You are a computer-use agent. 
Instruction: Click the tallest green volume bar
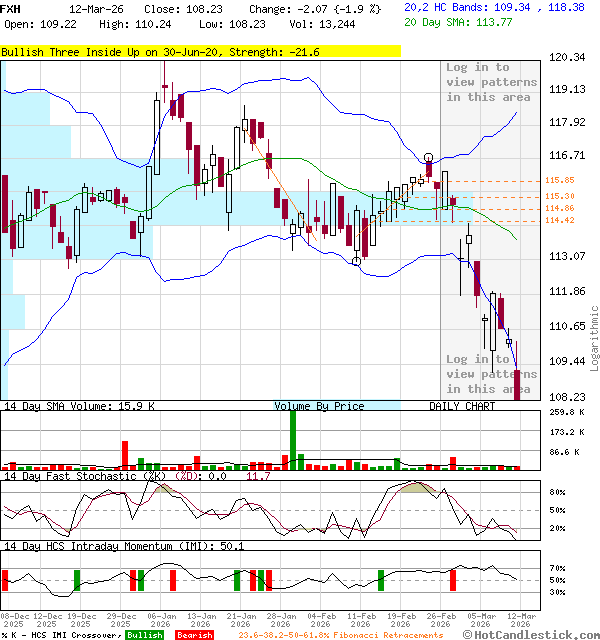pos(293,439)
